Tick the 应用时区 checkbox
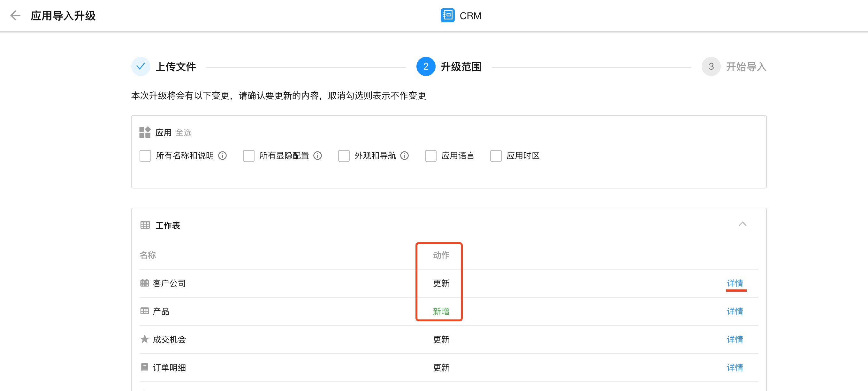The width and height of the screenshot is (868, 391). pos(496,156)
